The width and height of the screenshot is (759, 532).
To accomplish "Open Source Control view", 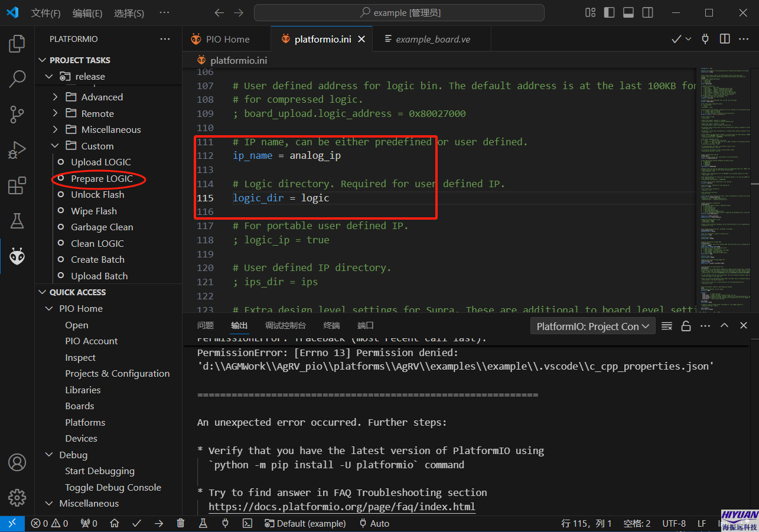I will point(17,115).
